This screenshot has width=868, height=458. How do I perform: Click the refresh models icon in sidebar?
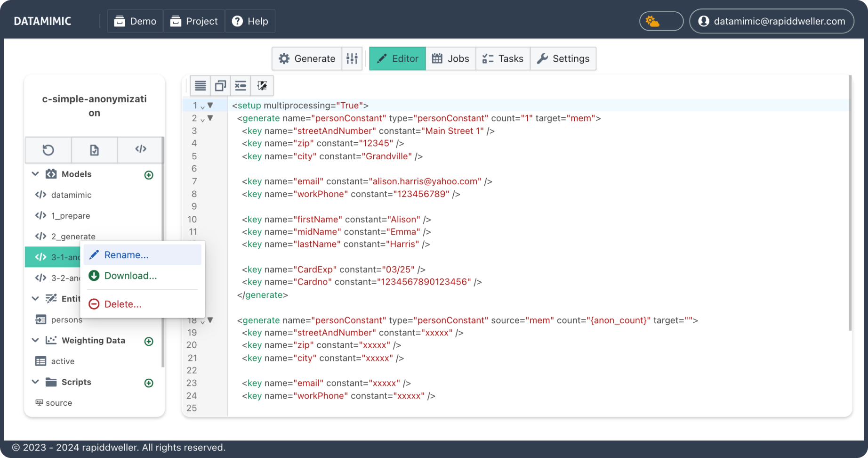click(x=48, y=150)
